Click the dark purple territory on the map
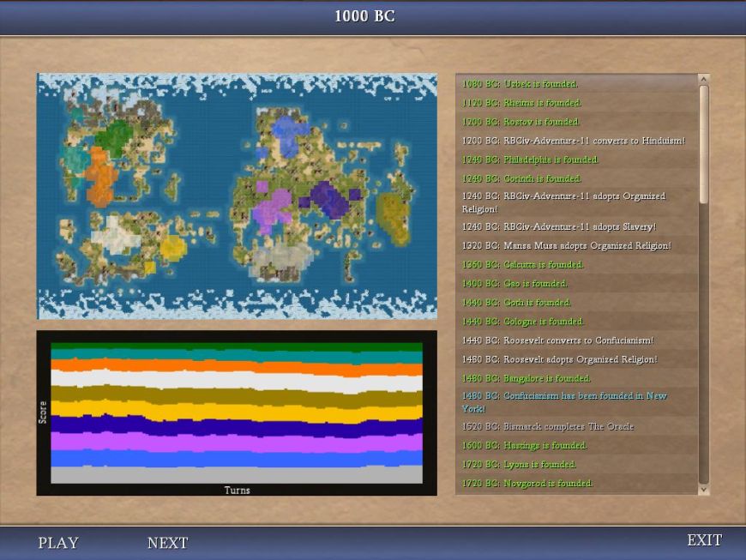Screen dimensions: 746x560 (331, 199)
